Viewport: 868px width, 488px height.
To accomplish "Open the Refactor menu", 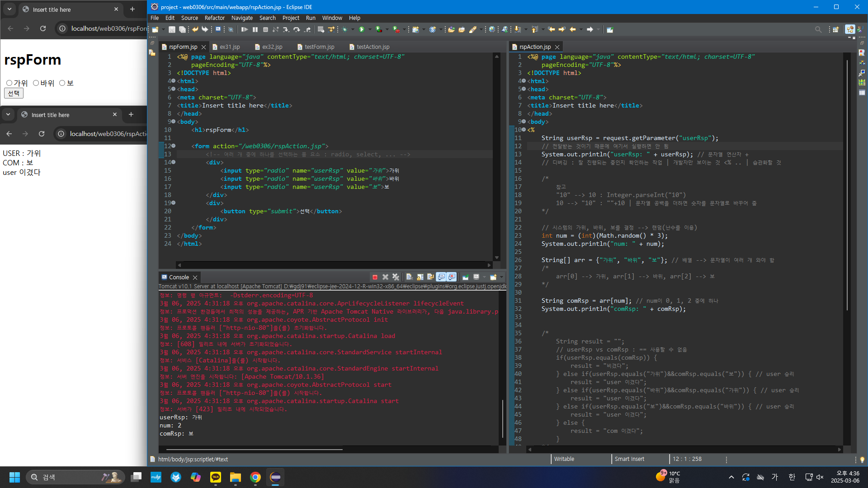I will pyautogui.click(x=214, y=18).
